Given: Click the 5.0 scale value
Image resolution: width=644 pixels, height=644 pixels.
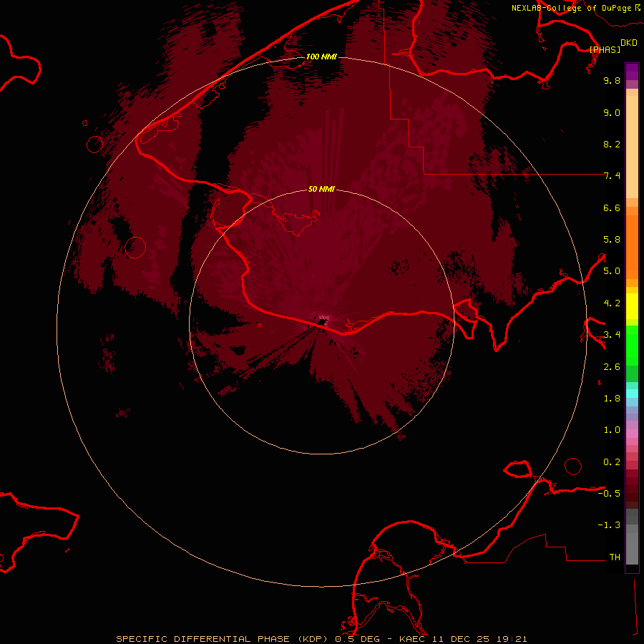Looking at the screenshot, I should tap(612, 271).
